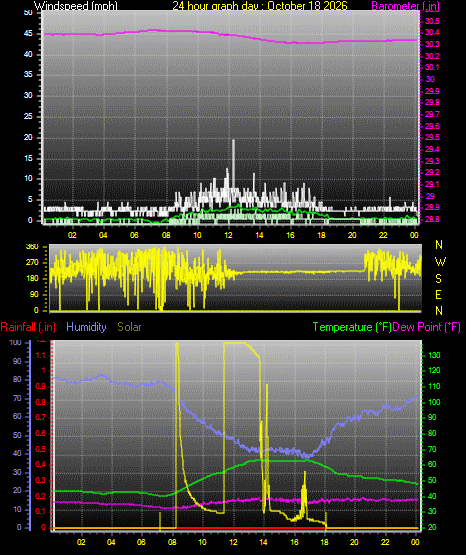Screen dimensions: 466x555
Task: Click the 0.7 rainfall axis value
Action: [41, 418]
